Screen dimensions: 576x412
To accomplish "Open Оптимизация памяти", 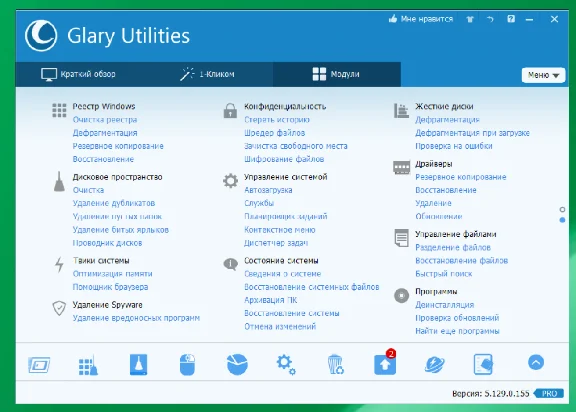I will pyautogui.click(x=112, y=274).
